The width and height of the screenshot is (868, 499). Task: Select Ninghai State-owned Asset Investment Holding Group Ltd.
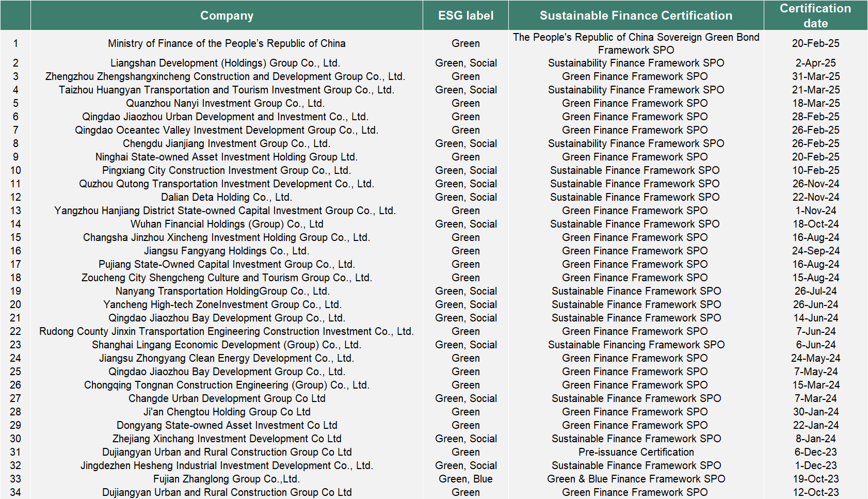226,157
